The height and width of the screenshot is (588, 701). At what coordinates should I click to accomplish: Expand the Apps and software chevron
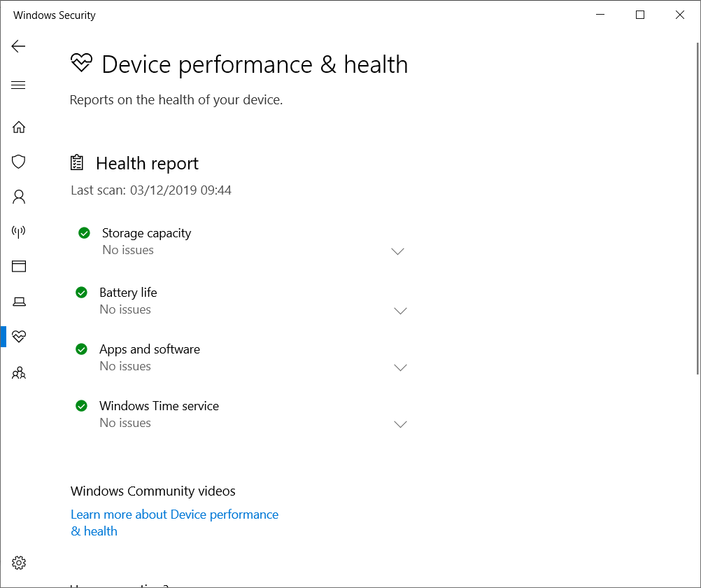pyautogui.click(x=400, y=367)
